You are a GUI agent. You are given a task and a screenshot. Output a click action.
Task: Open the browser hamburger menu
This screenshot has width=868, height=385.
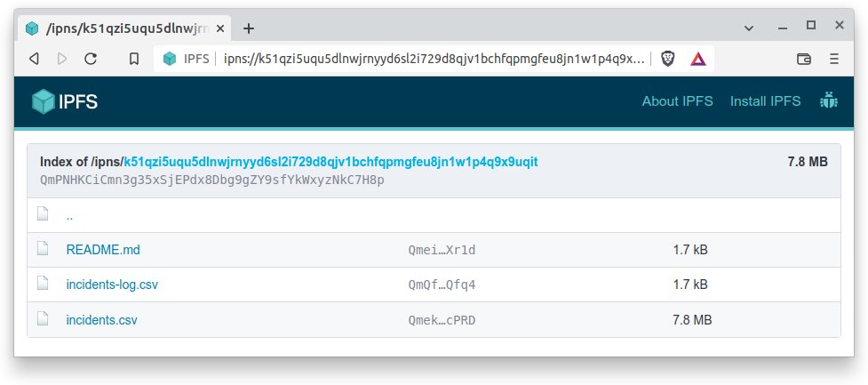(834, 59)
